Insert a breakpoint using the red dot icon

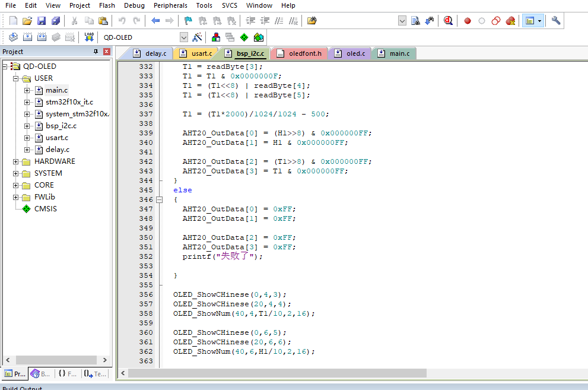[467, 20]
